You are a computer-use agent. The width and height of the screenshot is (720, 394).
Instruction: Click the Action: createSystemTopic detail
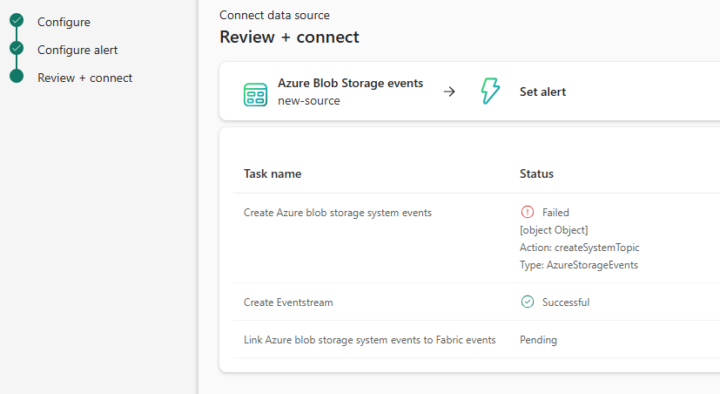coord(579,248)
